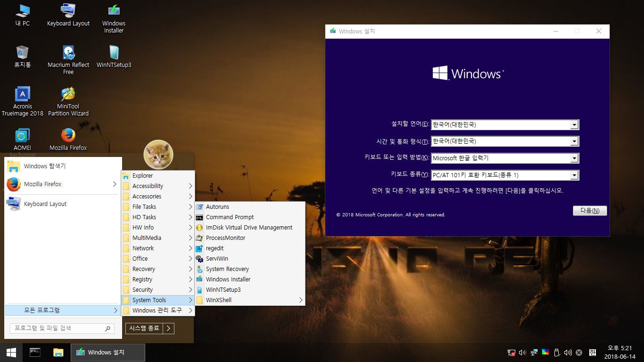
Task: Open Windows 탐색기 in Start menu
Action: (62, 166)
